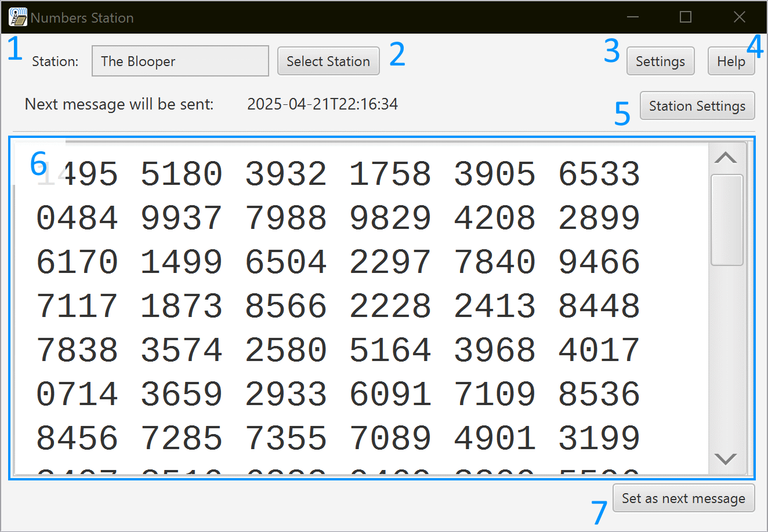
Task: Click the Numbers Station title bar text
Action: pos(82,18)
